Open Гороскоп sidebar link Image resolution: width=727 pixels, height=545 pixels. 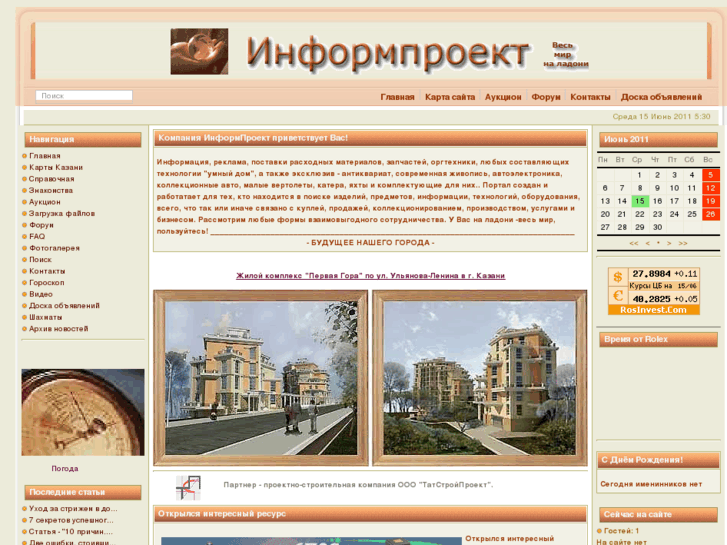pyautogui.click(x=46, y=282)
